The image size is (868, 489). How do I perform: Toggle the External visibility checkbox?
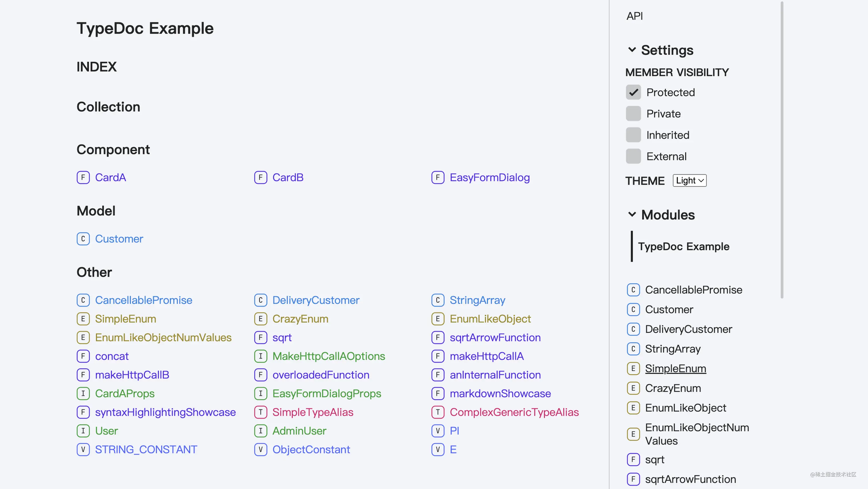(x=633, y=156)
